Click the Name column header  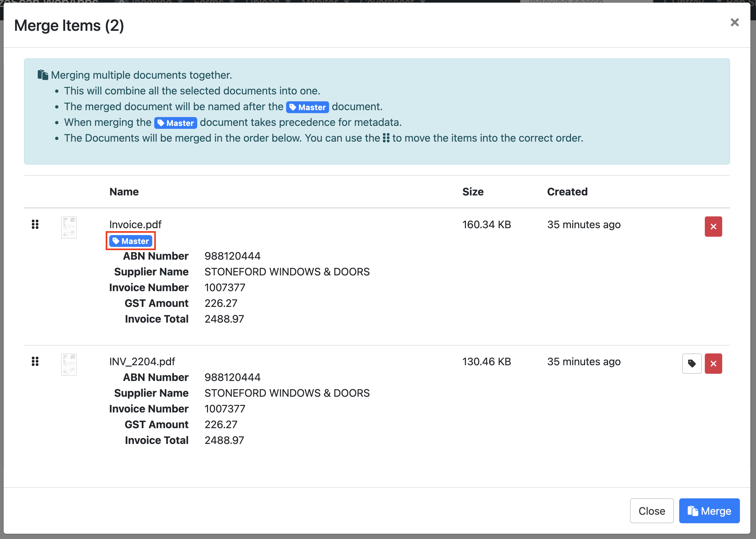[x=124, y=192]
